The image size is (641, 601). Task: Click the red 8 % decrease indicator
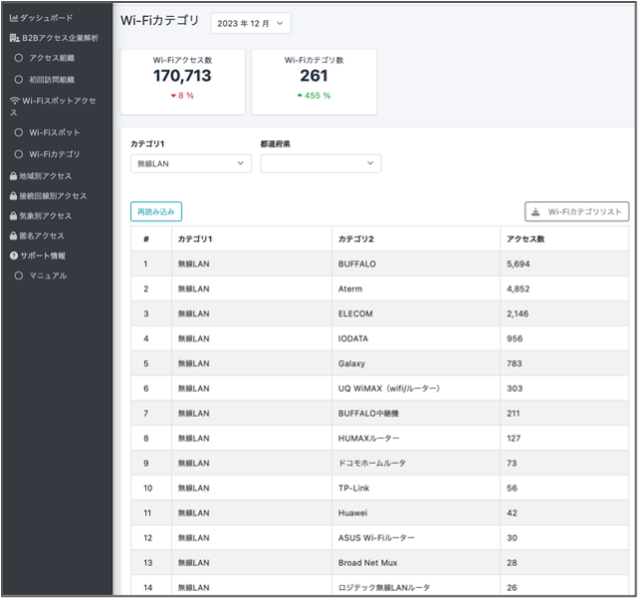click(x=182, y=96)
